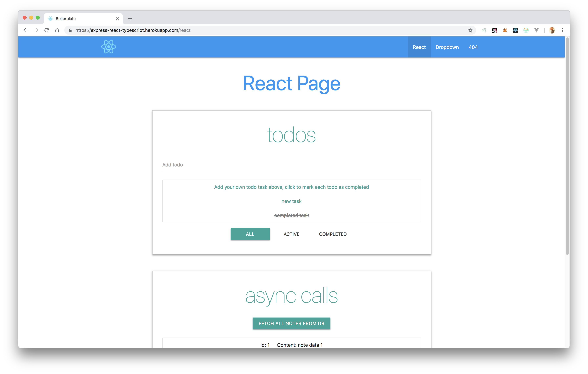Click the unicorn browser extension icon
This screenshot has height=374, width=588.
[x=494, y=30]
